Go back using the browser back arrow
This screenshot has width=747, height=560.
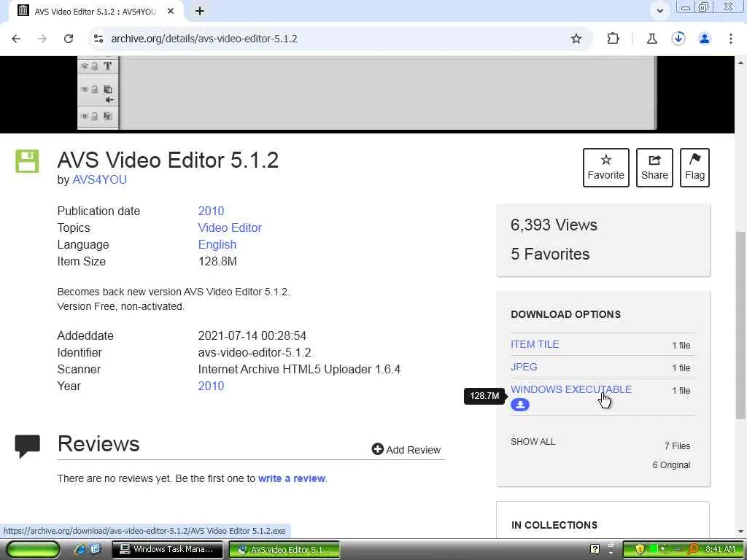coord(16,39)
